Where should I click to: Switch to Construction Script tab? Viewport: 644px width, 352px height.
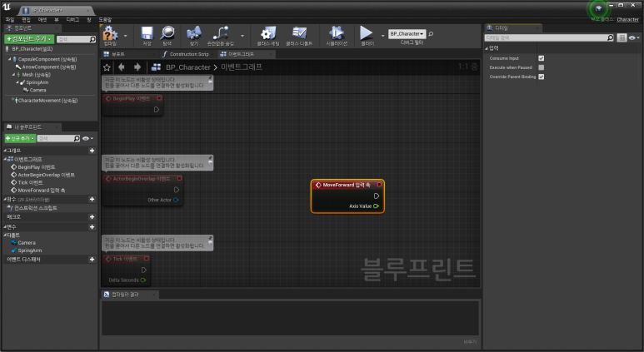tap(189, 54)
